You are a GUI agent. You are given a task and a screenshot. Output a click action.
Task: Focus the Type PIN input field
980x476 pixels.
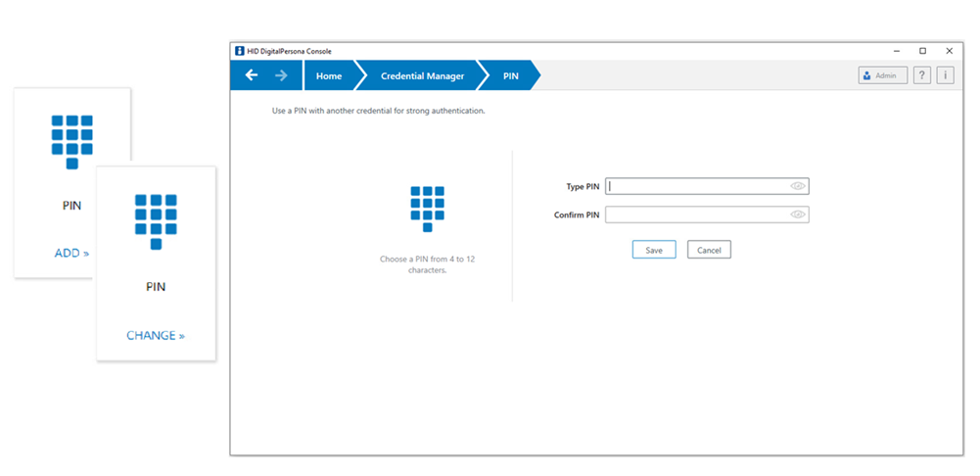coord(696,186)
